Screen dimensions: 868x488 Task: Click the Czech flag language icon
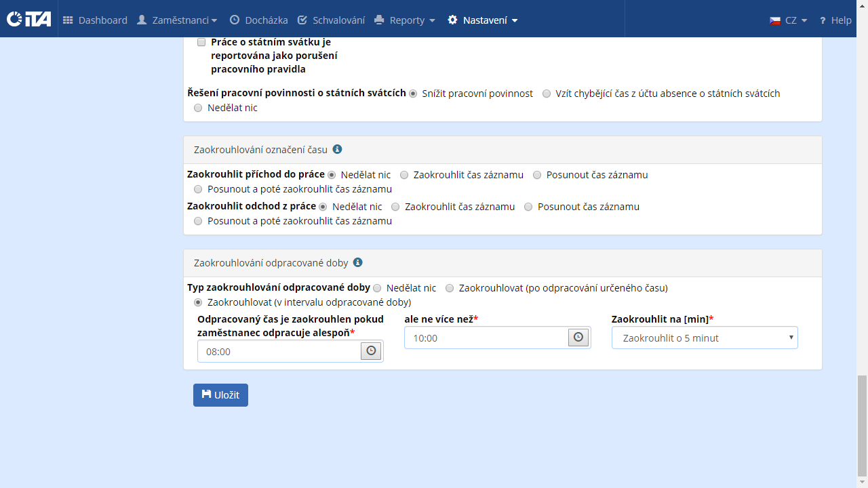[775, 20]
